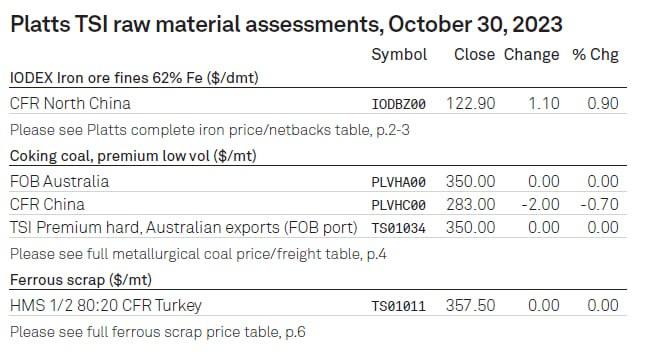This screenshot has width=664, height=361.
Task: Click the Change column header
Action: pyautogui.click(x=531, y=55)
